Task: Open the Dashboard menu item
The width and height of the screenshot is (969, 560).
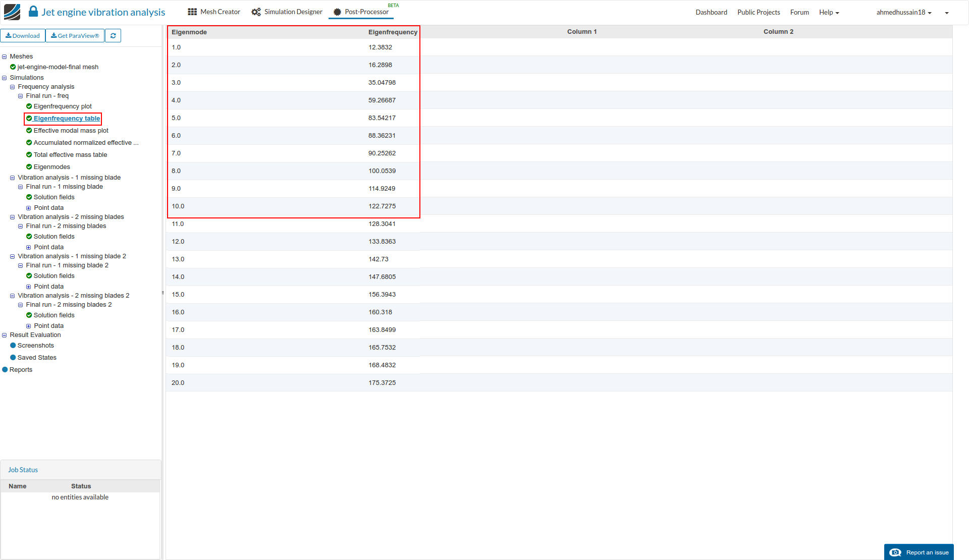Action: [711, 12]
